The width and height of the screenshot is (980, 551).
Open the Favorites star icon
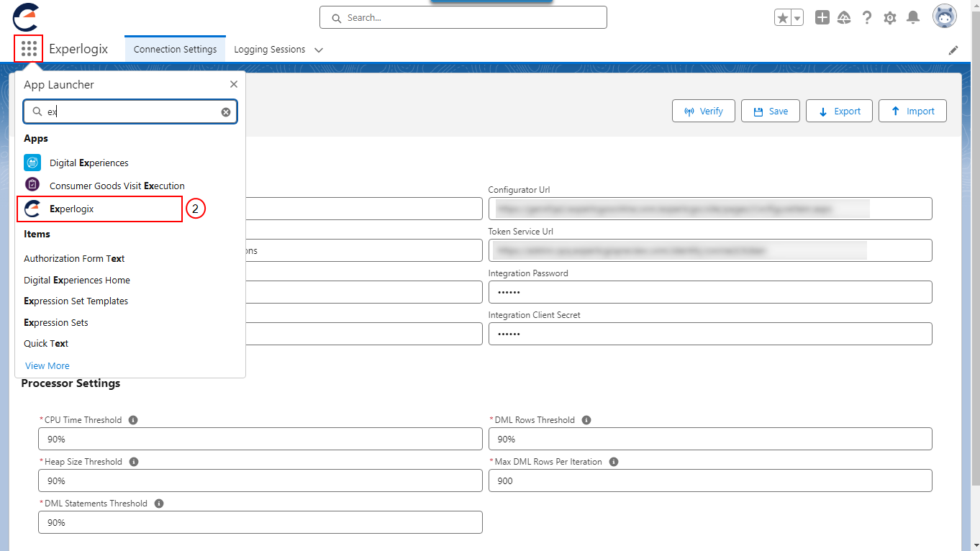(x=783, y=18)
